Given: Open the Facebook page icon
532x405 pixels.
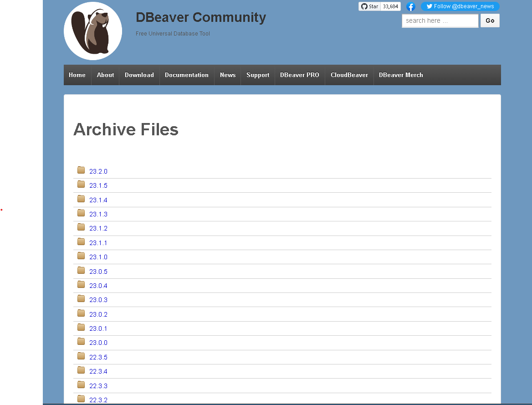Looking at the screenshot, I should pyautogui.click(x=410, y=6).
